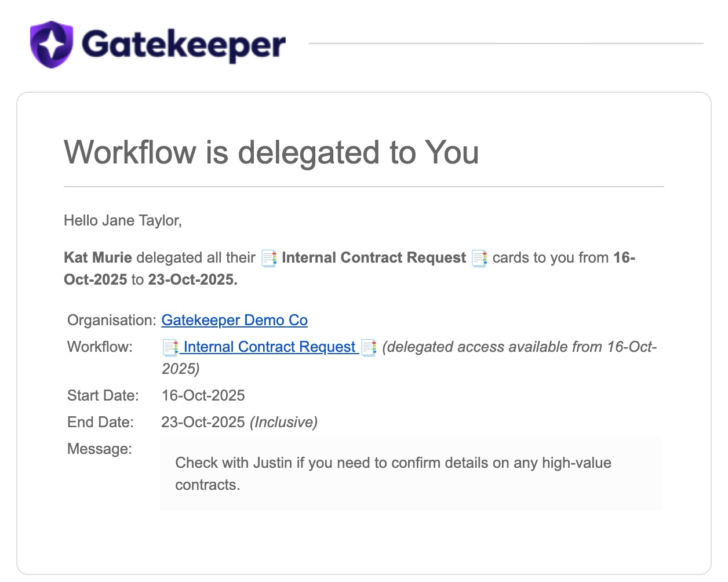Viewport: 728px width, 582px height.
Task: Click the 'Organisation:' label
Action: pos(112,320)
